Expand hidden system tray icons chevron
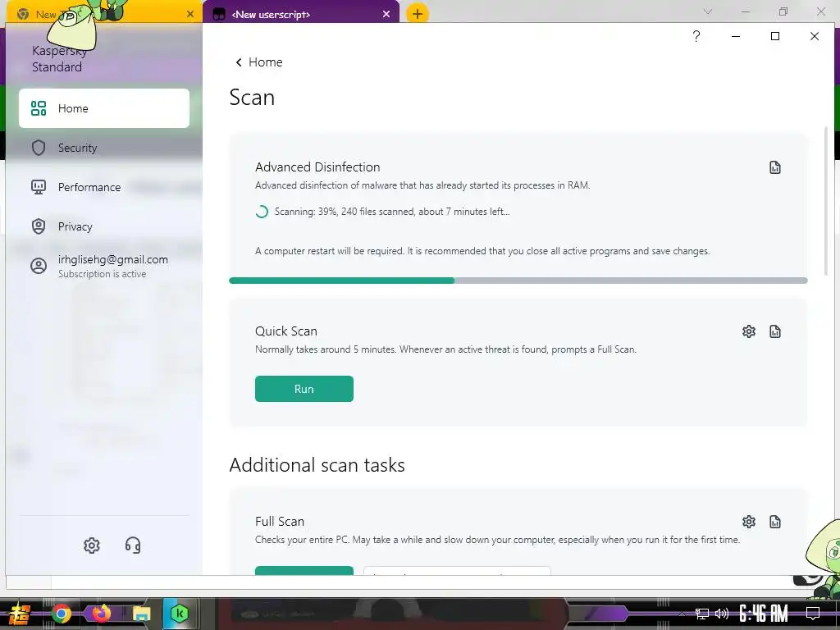The height and width of the screenshot is (630, 840). pos(682,614)
